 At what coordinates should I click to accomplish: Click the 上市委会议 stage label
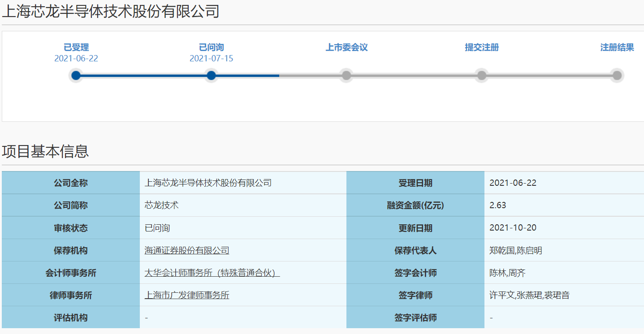tap(346, 47)
